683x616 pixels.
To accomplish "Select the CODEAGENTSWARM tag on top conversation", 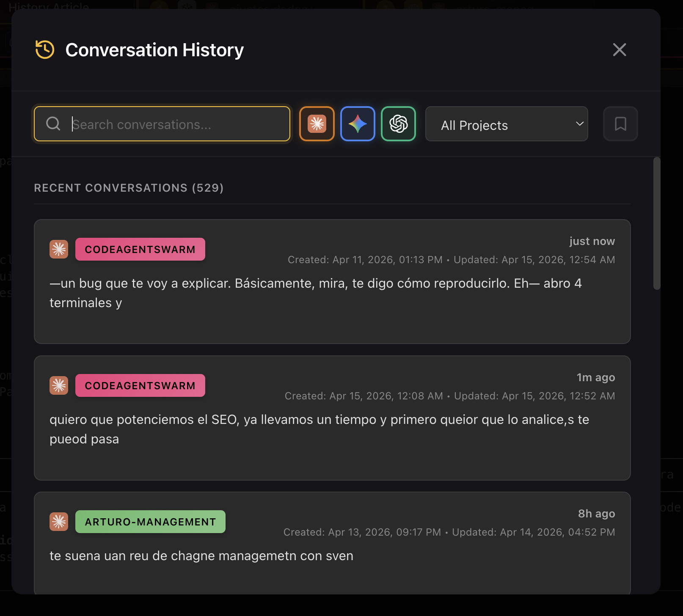I will click(140, 249).
